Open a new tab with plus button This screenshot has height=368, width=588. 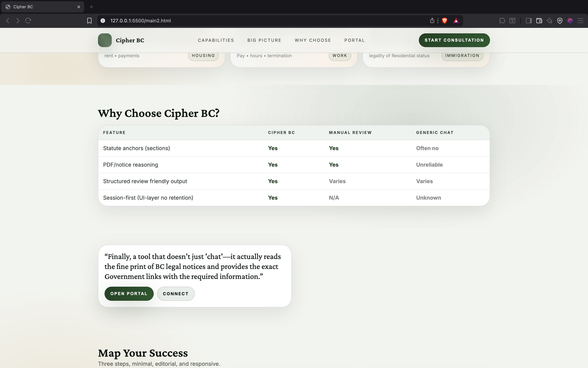pos(91,7)
